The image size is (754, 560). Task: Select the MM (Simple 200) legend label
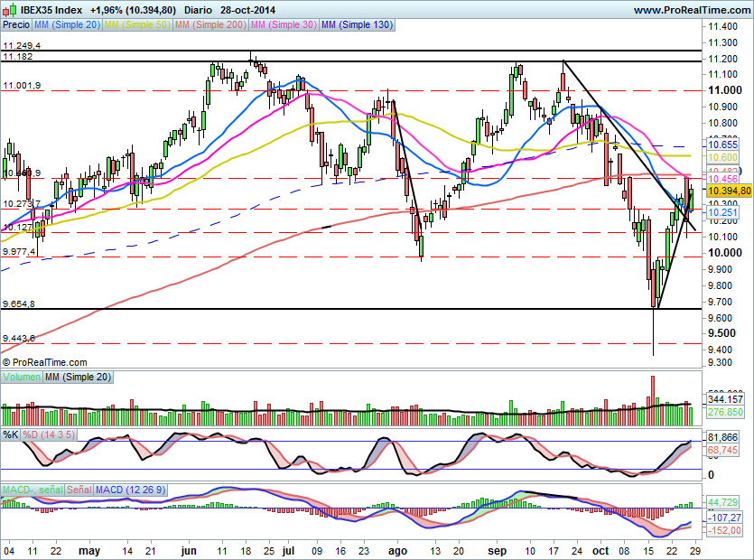tap(210, 24)
